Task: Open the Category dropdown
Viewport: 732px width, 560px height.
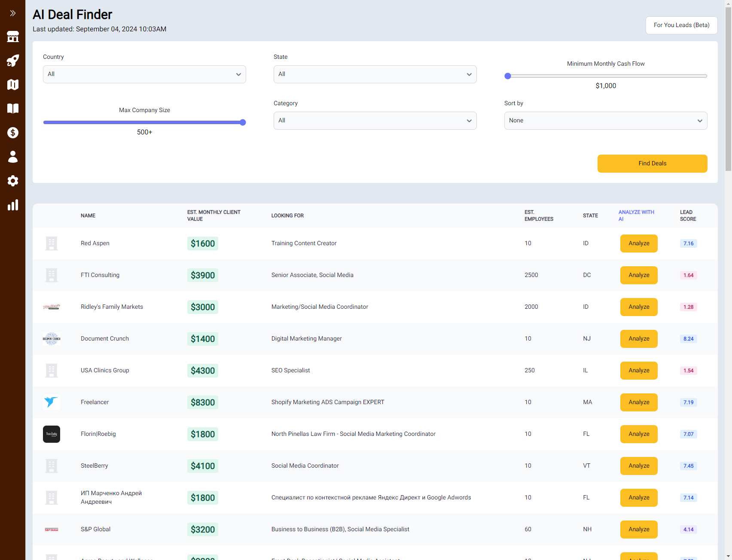Action: click(375, 121)
